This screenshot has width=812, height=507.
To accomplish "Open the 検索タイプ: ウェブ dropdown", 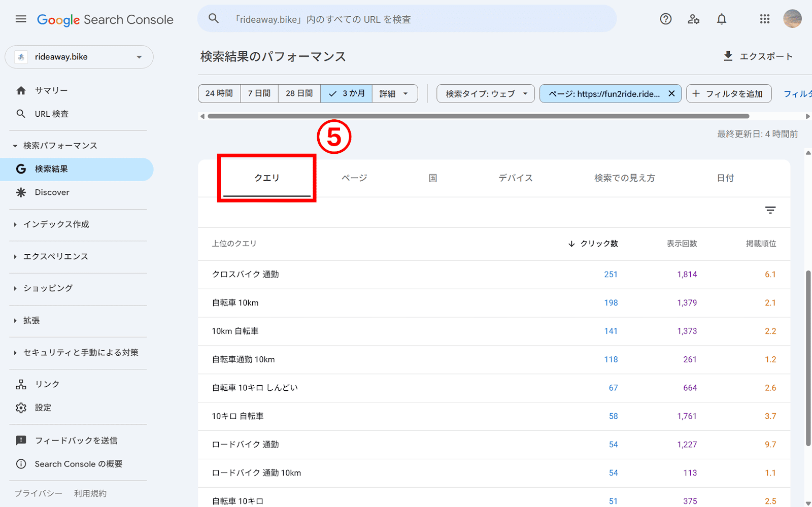I will pos(484,93).
